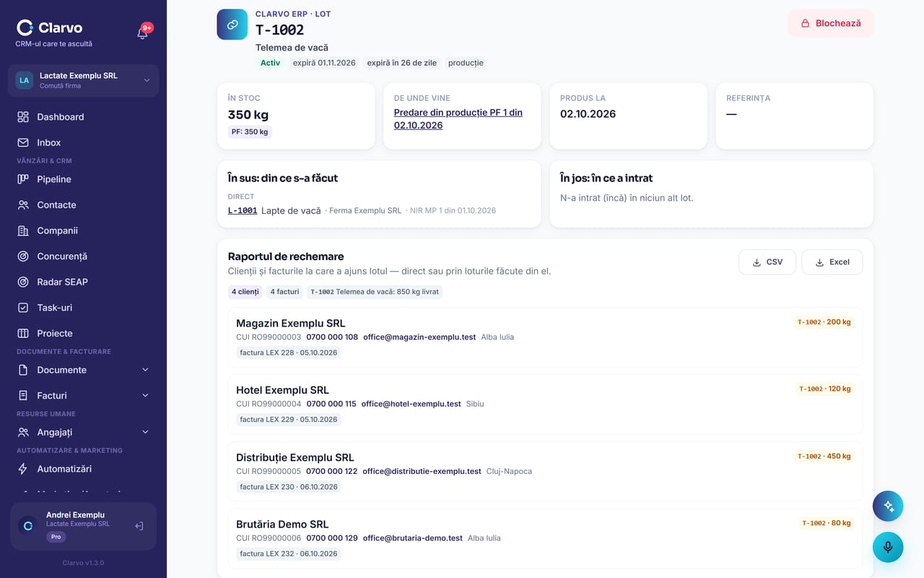The image size is (924, 578).
Task: Click the factura LEX 230 chip
Action: [x=289, y=487]
